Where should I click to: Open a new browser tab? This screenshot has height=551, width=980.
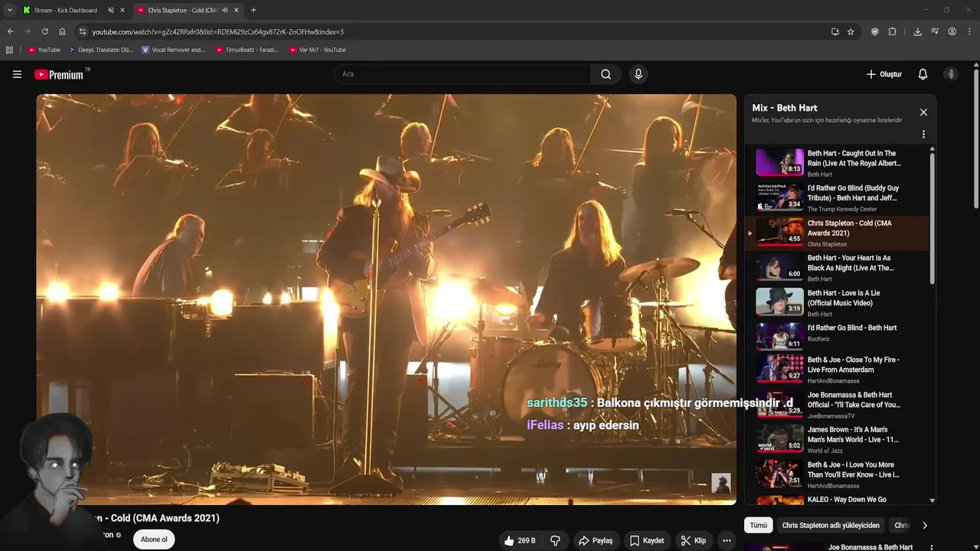tap(253, 10)
